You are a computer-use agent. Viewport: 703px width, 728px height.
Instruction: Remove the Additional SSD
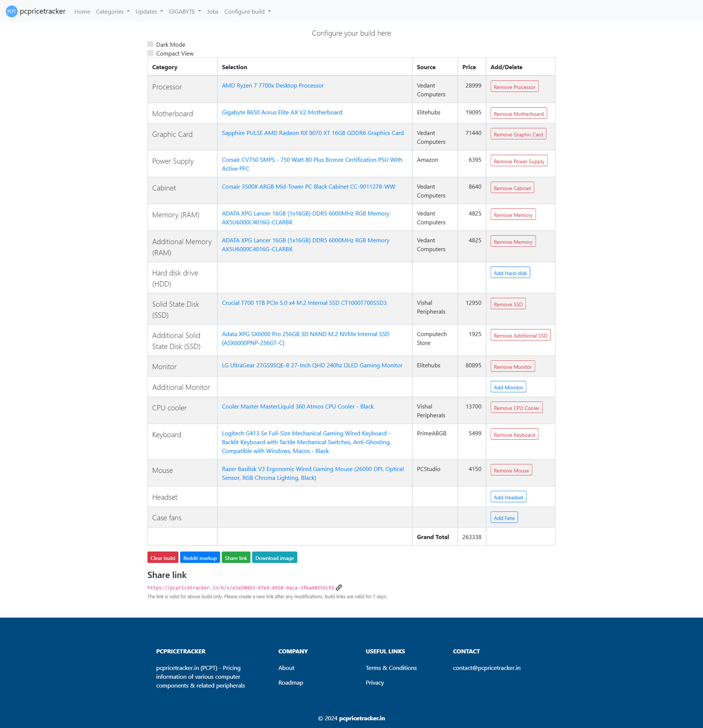pyautogui.click(x=520, y=335)
